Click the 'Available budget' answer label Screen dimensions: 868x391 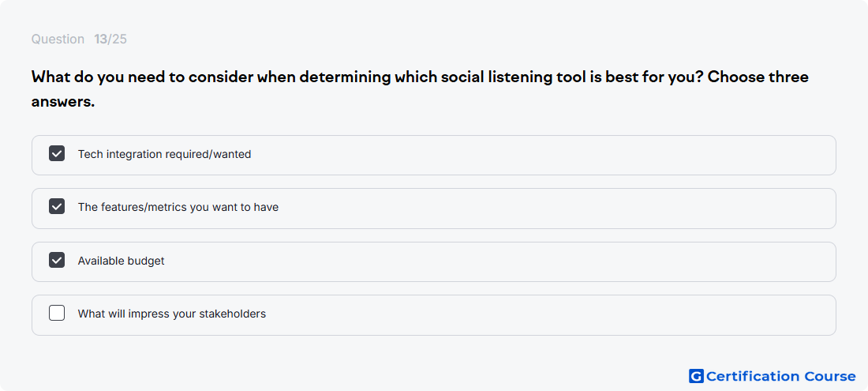[122, 261]
